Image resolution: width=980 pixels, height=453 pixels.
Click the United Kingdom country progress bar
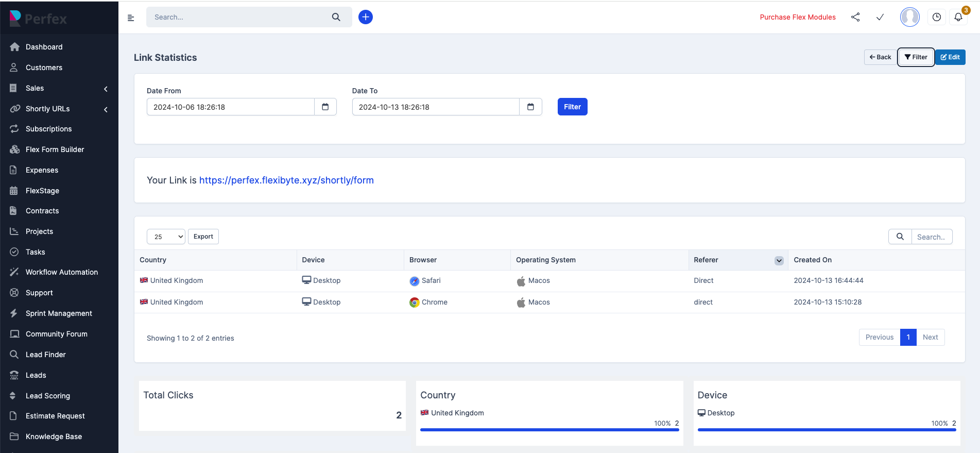[x=549, y=429]
